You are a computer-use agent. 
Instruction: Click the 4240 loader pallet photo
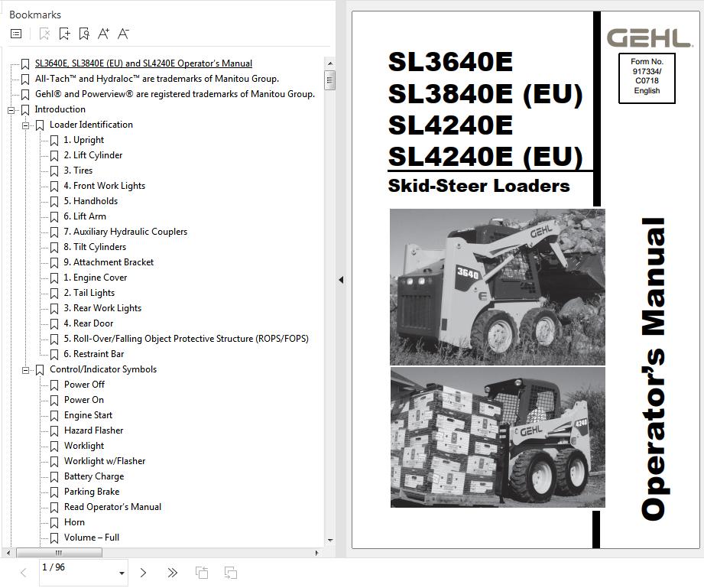click(x=498, y=437)
